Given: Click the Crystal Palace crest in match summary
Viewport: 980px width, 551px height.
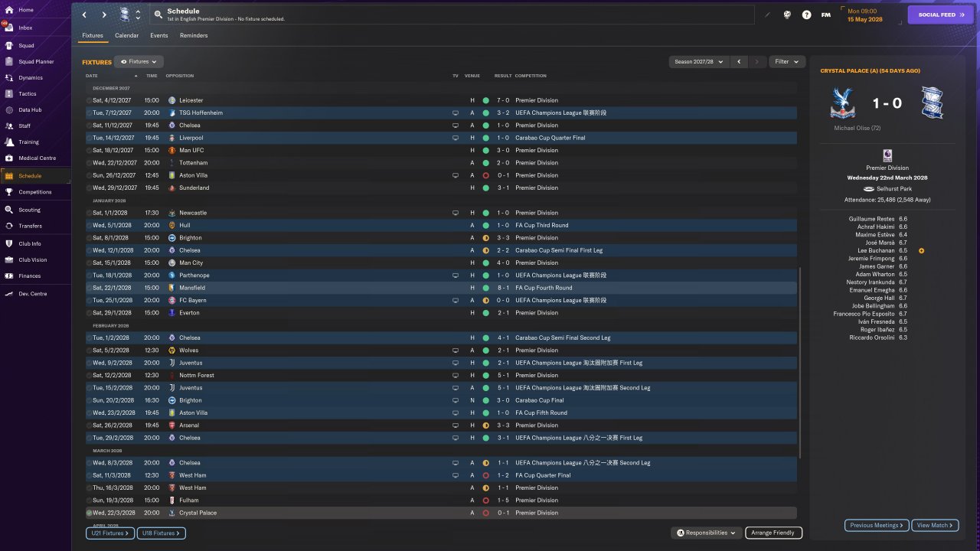Looking at the screenshot, I should click(x=842, y=103).
